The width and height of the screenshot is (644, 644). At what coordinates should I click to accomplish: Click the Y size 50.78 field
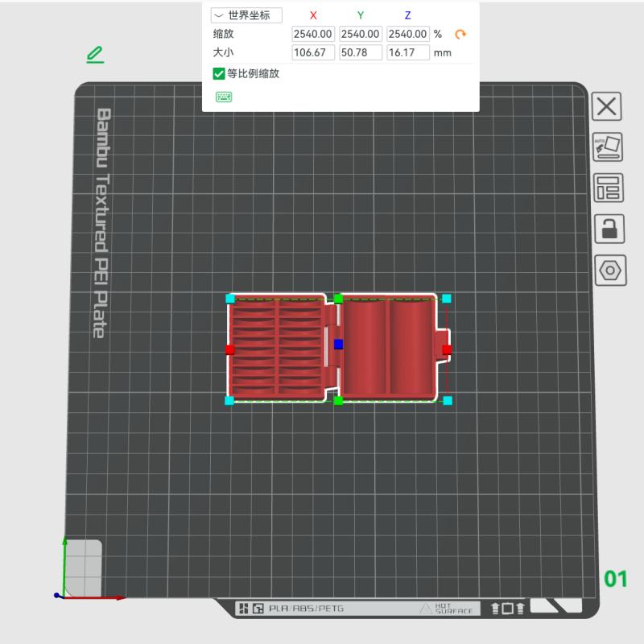pos(360,52)
